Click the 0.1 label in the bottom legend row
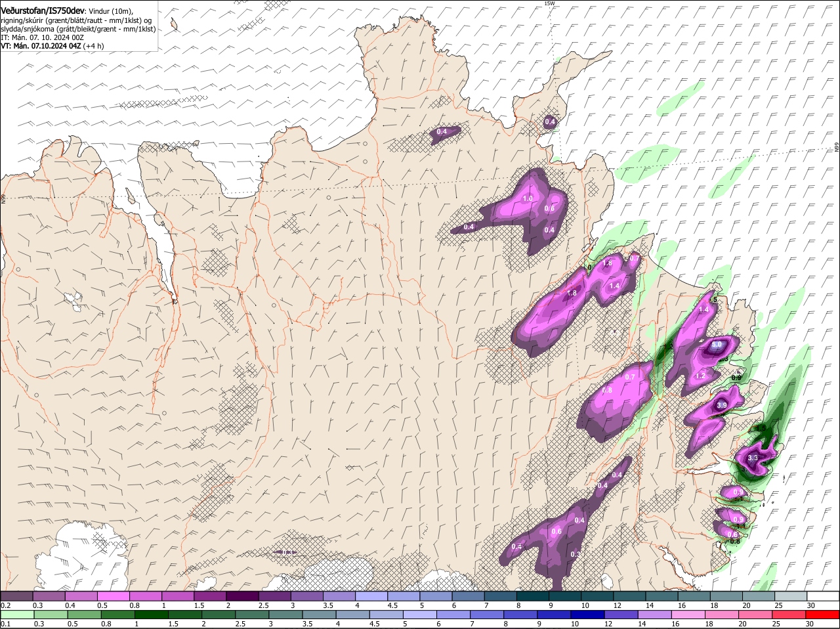This screenshot has height=629, width=840. pos(5,624)
